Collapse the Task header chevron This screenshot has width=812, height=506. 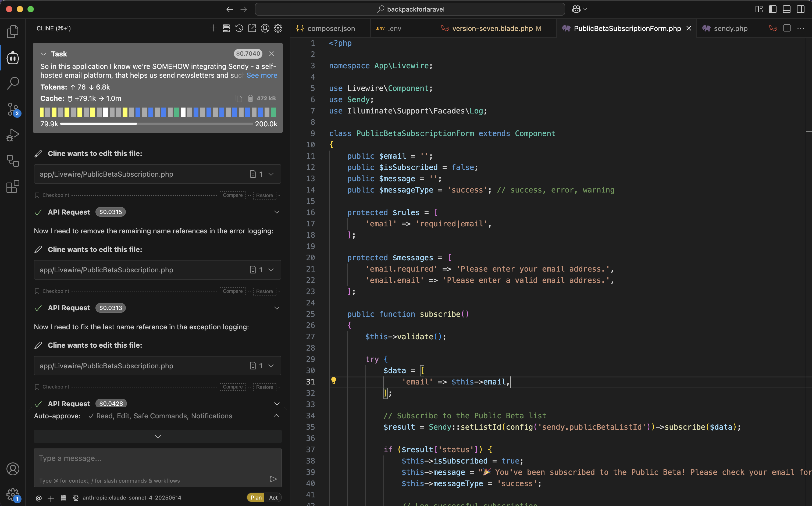[44, 54]
